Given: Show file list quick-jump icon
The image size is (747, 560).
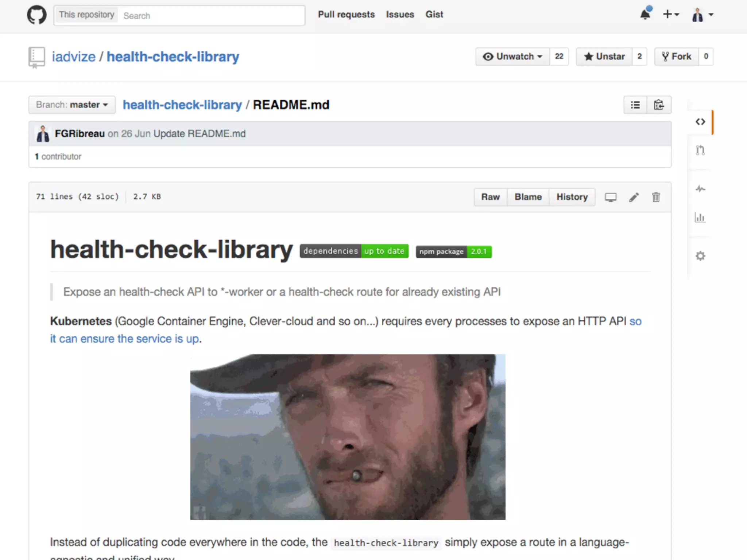Looking at the screenshot, I should click(635, 105).
